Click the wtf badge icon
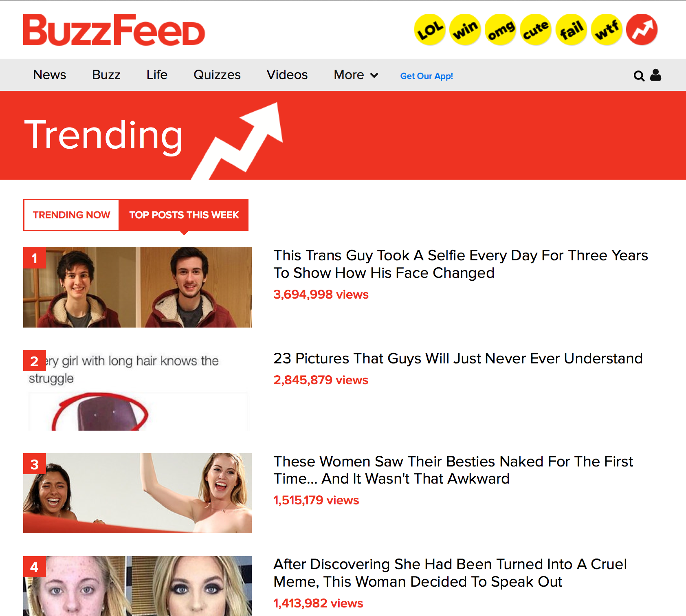This screenshot has width=686, height=616. [607, 30]
